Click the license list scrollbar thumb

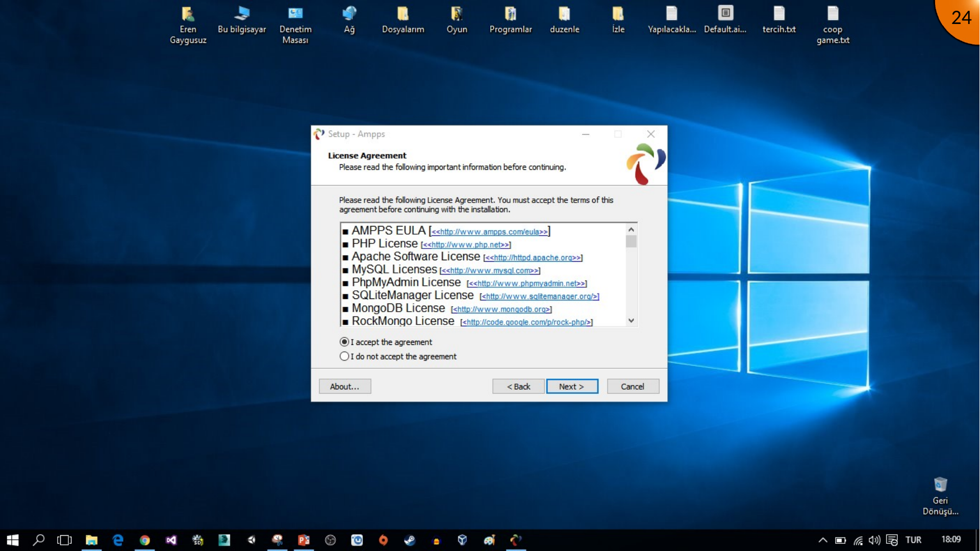click(631, 241)
